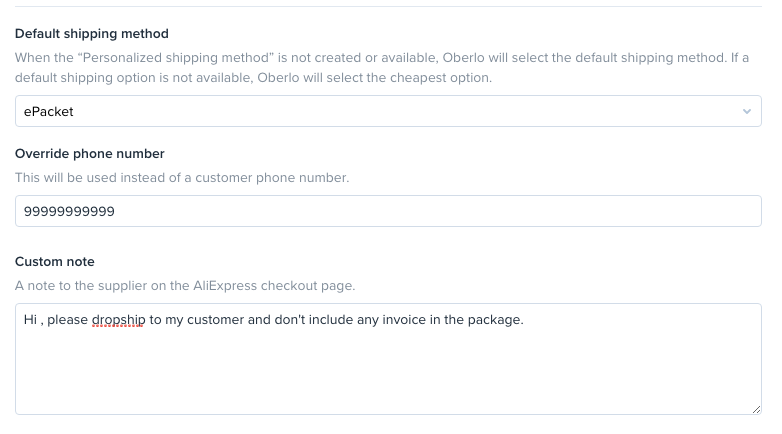Click the customer phone number helper text
This screenshot has height=434, width=782.
[x=181, y=177]
